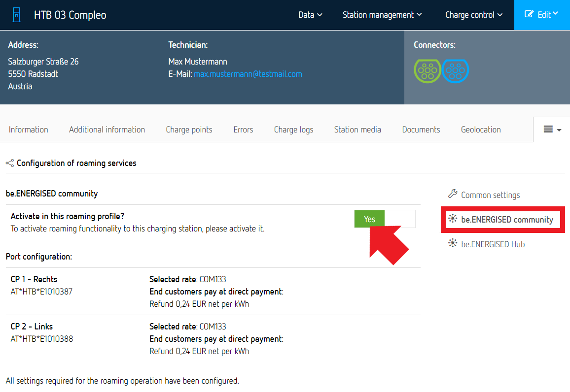Screen dimensions: 570x392
Task: Click the green connector icon
Action: 427,71
